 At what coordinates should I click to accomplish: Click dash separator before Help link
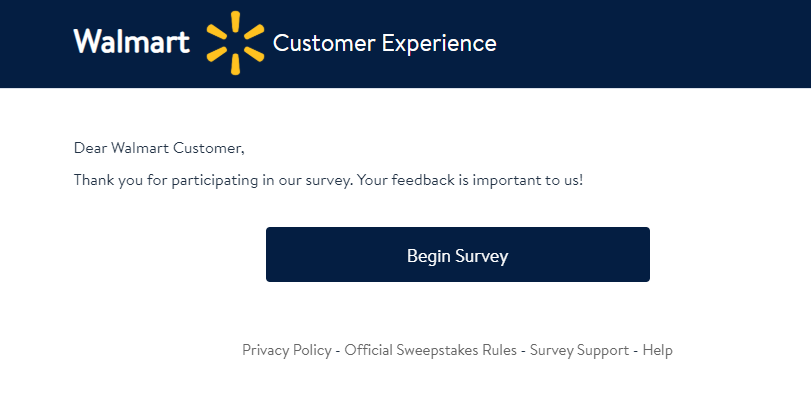[x=636, y=352]
